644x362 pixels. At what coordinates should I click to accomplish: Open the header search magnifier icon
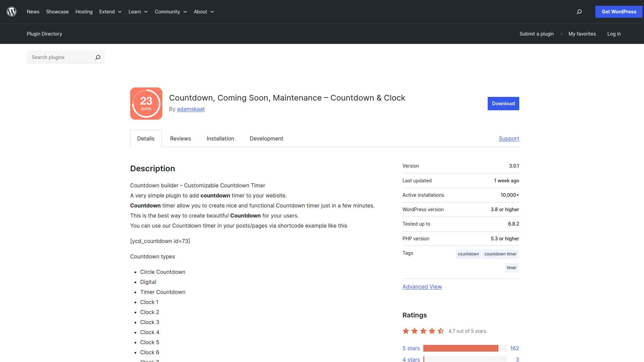pyautogui.click(x=579, y=12)
